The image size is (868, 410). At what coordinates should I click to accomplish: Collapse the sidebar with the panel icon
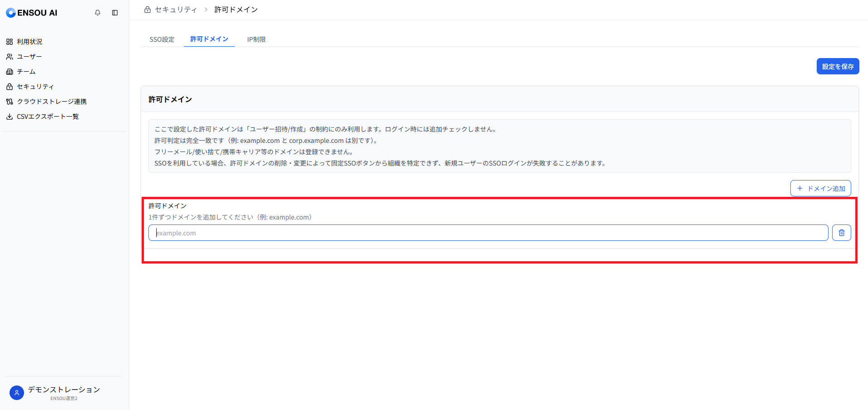tap(115, 13)
